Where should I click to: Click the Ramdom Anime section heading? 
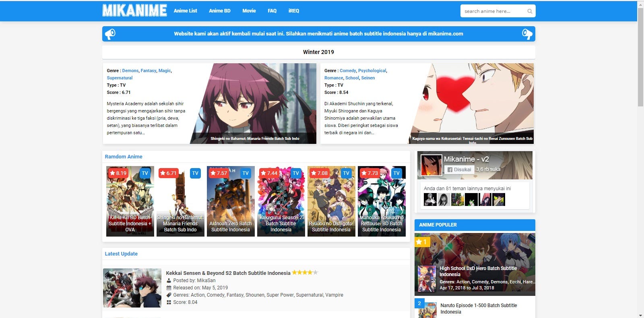click(x=124, y=156)
